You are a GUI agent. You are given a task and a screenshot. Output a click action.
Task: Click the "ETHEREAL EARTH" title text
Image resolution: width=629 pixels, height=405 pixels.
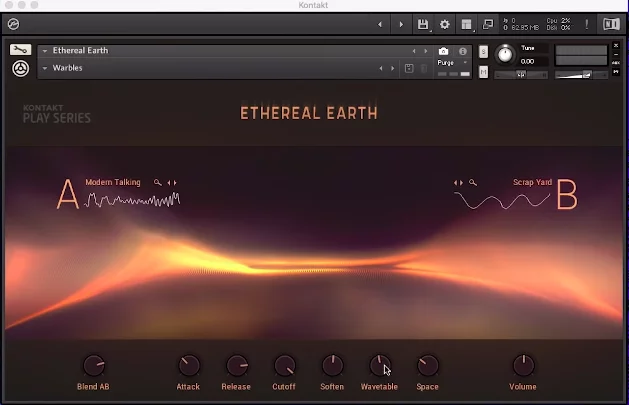[x=308, y=113]
